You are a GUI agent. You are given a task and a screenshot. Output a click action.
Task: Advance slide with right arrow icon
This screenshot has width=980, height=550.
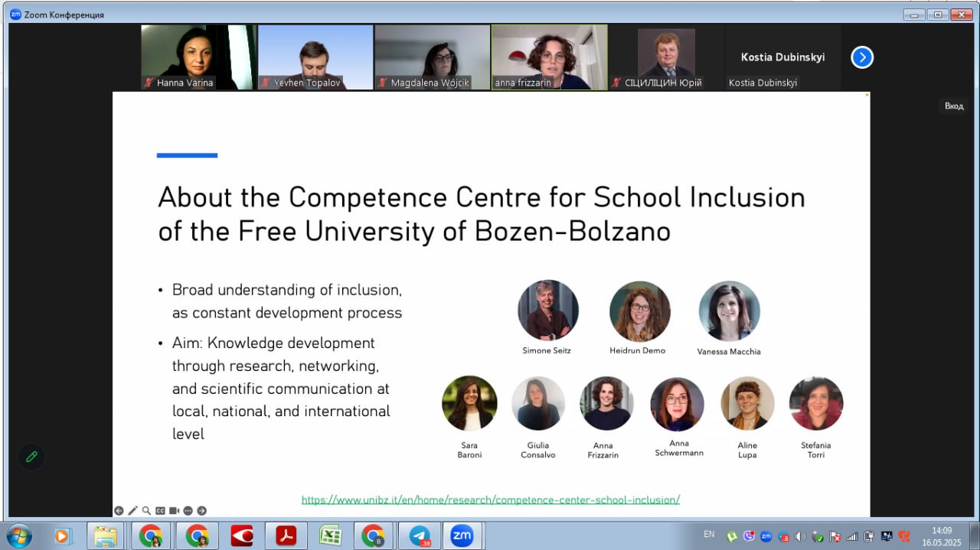click(202, 510)
